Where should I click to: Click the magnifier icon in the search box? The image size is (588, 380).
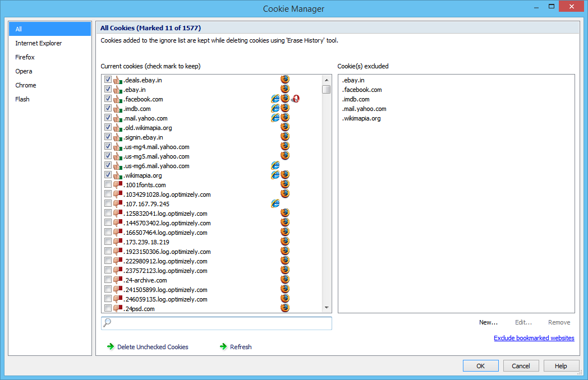click(x=107, y=323)
